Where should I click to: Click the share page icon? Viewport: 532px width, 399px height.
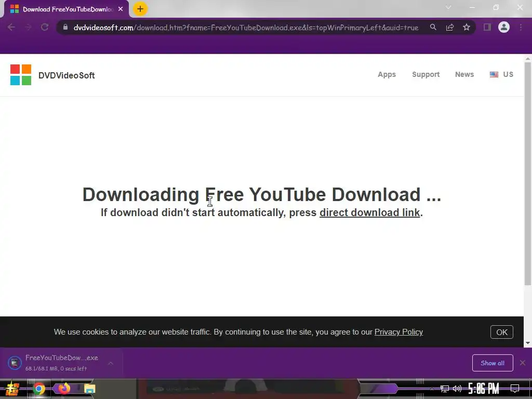click(x=450, y=27)
